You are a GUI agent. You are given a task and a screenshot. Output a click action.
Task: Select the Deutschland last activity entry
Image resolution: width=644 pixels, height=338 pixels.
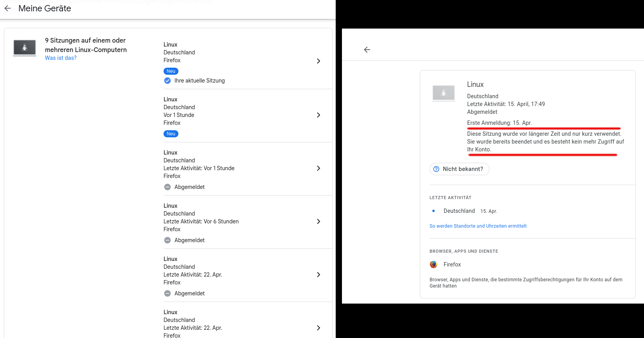459,211
